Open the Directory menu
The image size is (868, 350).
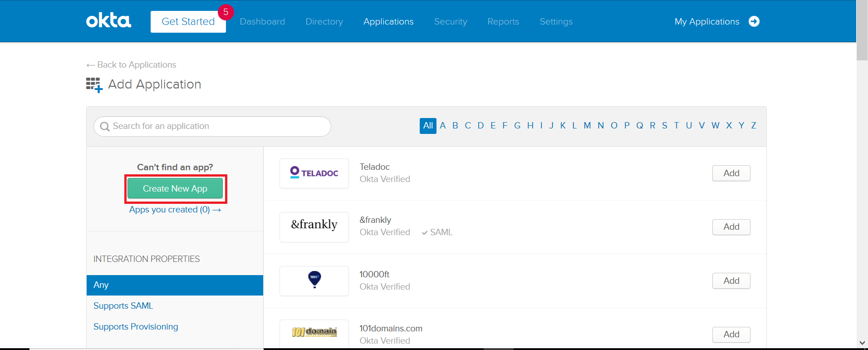(x=324, y=22)
